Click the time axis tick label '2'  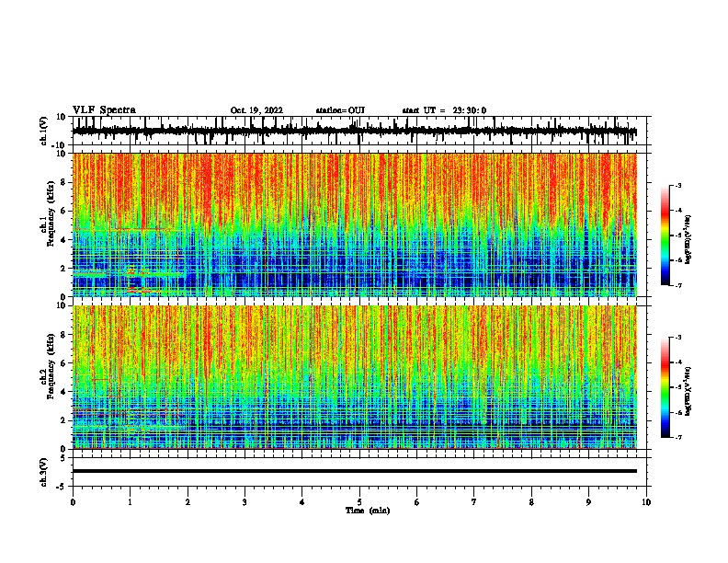(x=188, y=502)
